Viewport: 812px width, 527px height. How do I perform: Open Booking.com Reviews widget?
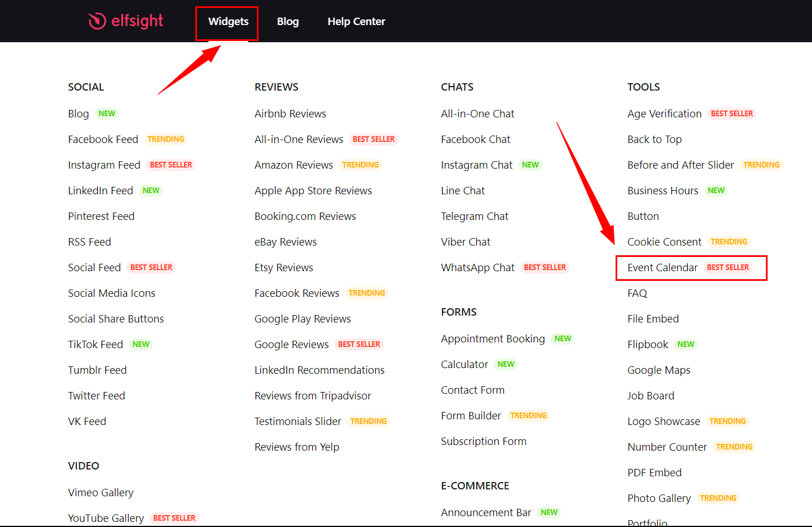coord(305,216)
